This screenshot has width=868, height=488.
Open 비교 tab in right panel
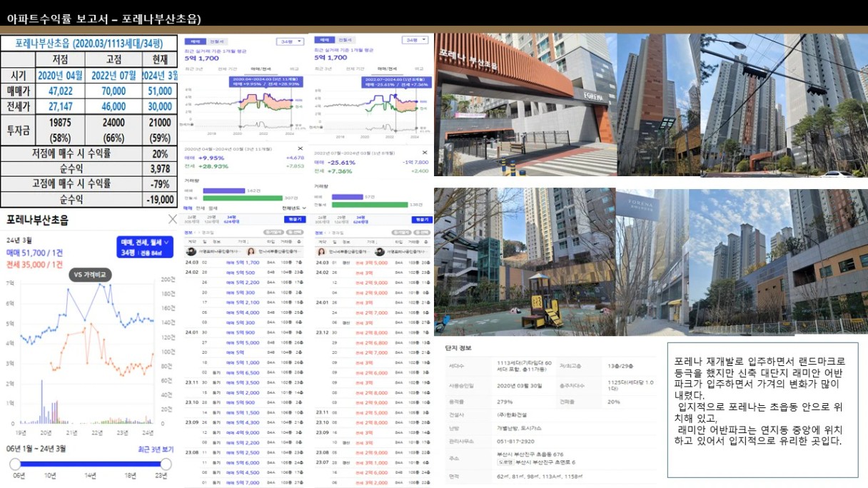tap(420, 68)
